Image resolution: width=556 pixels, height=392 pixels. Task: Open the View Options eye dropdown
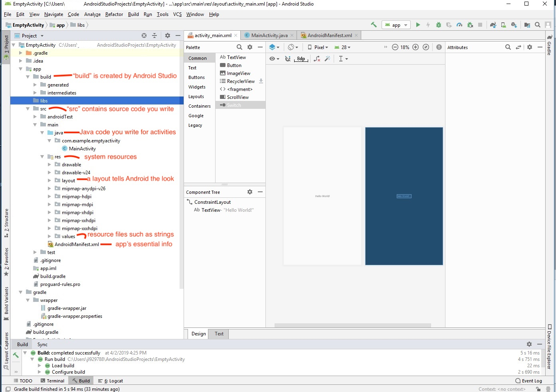coord(274,59)
